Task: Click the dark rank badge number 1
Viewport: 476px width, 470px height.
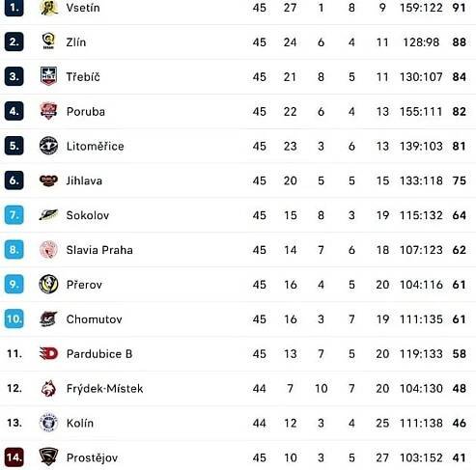Action: pyautogui.click(x=14, y=7)
